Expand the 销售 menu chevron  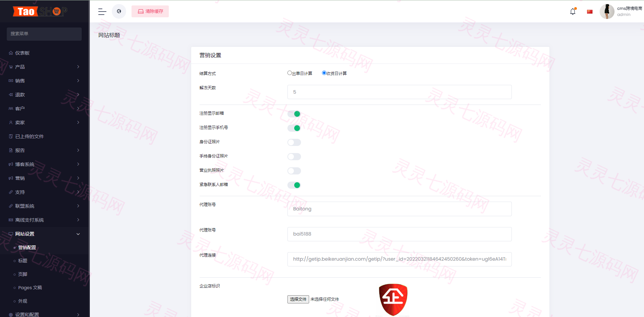point(78,81)
